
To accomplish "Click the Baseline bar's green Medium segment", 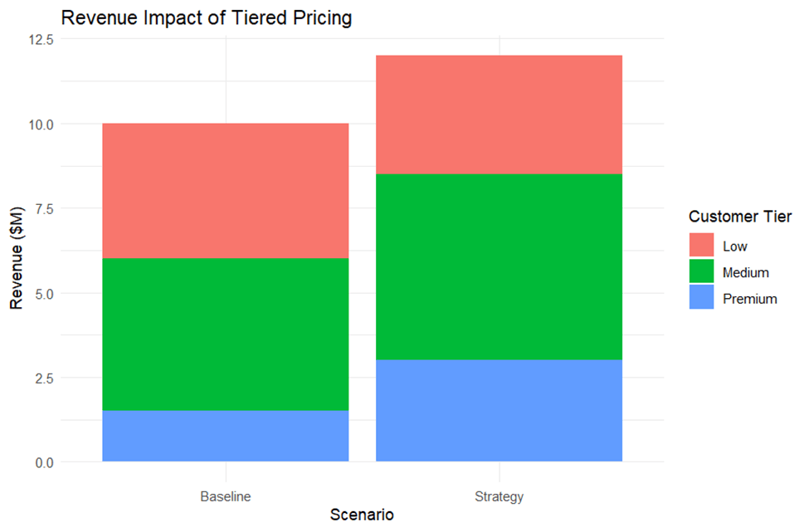I will click(x=225, y=334).
